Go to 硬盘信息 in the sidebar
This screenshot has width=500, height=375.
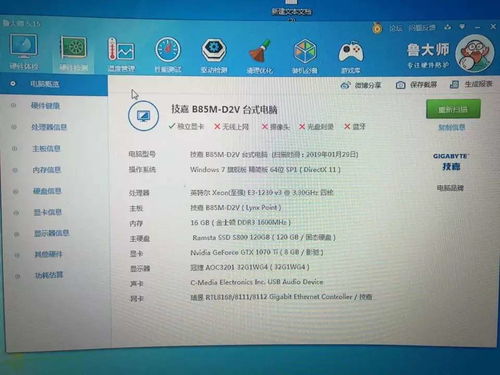[x=47, y=191]
